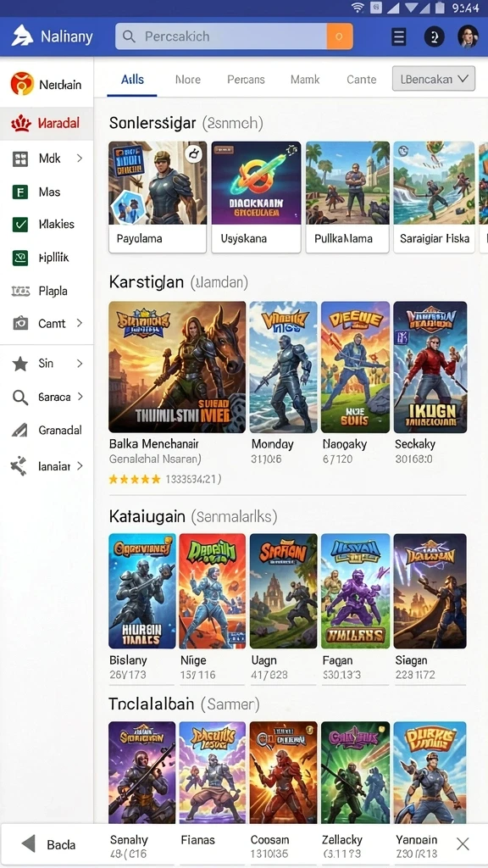
Task: Open the Napgaky game cover
Action: [x=355, y=367]
